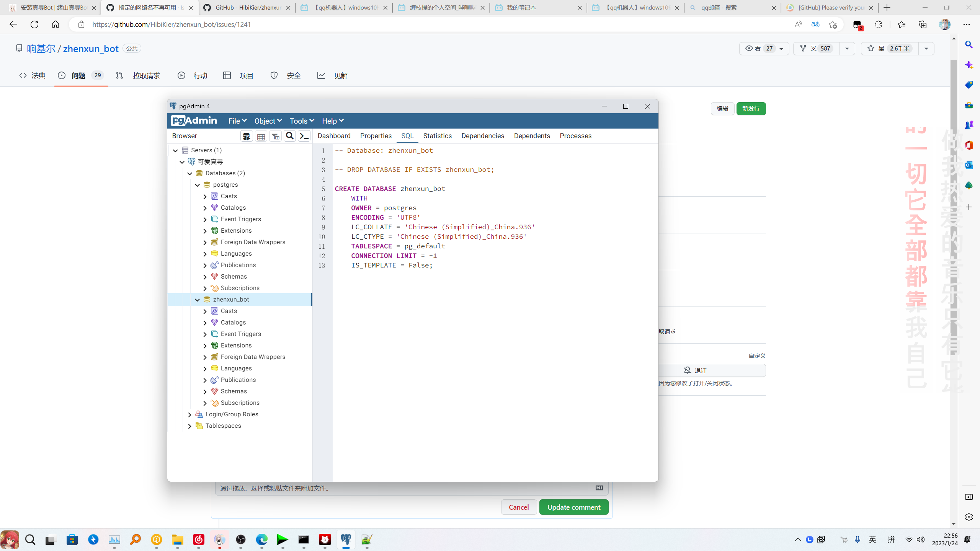Open the Edge extensions puzzle icon
Image resolution: width=980 pixels, height=551 pixels.
pyautogui.click(x=878, y=24)
